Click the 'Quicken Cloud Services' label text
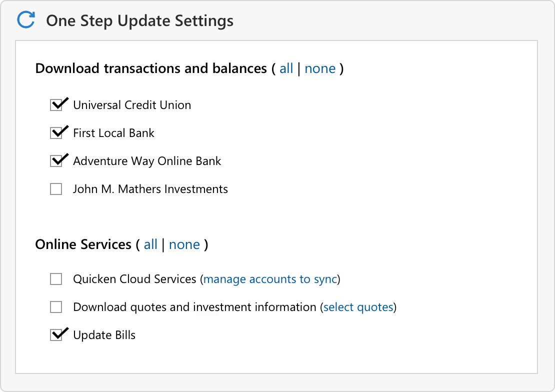The width and height of the screenshot is (555, 392). pos(134,279)
